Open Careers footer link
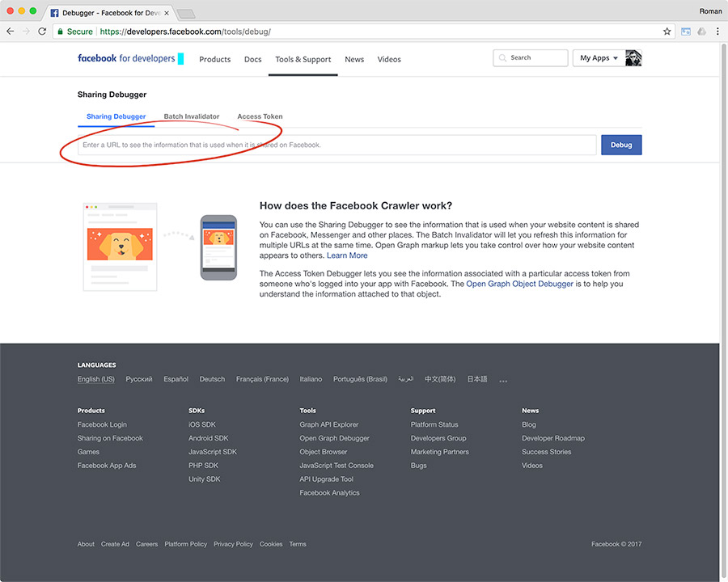 (146, 544)
